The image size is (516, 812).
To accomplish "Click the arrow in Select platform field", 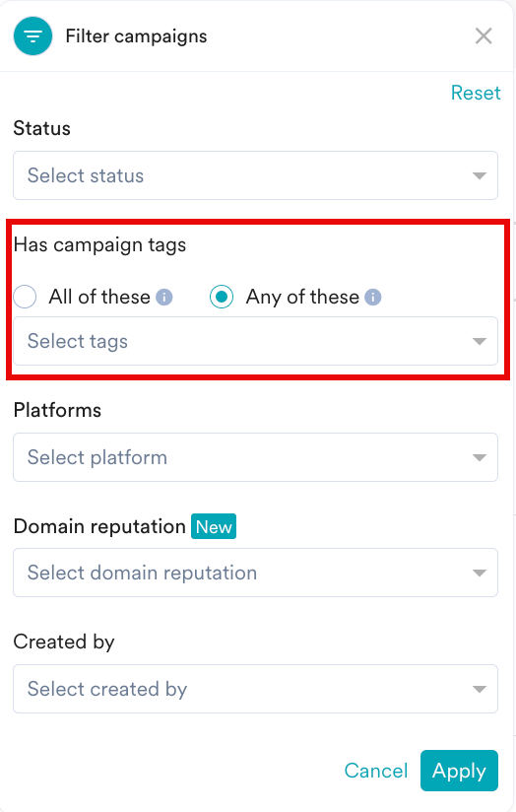I will 480,458.
